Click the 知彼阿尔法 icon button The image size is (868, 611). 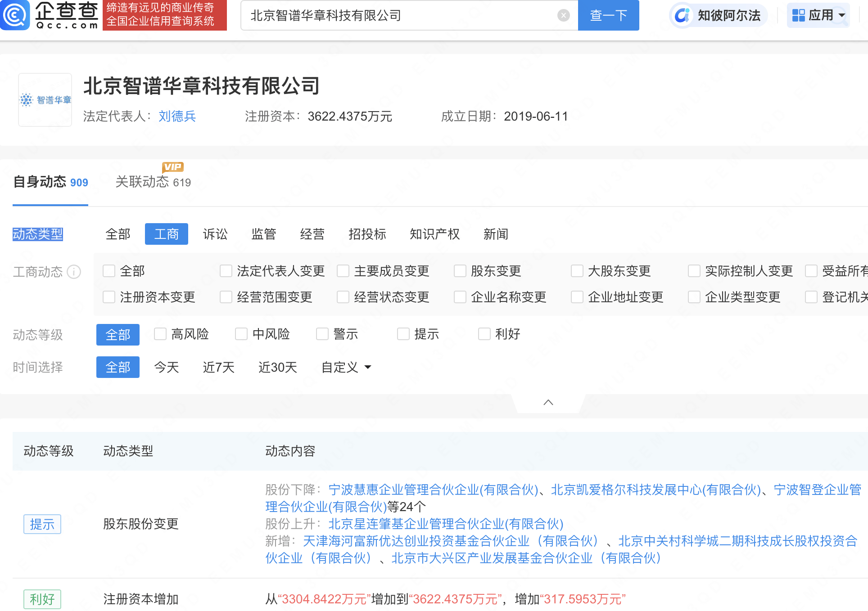click(x=718, y=15)
